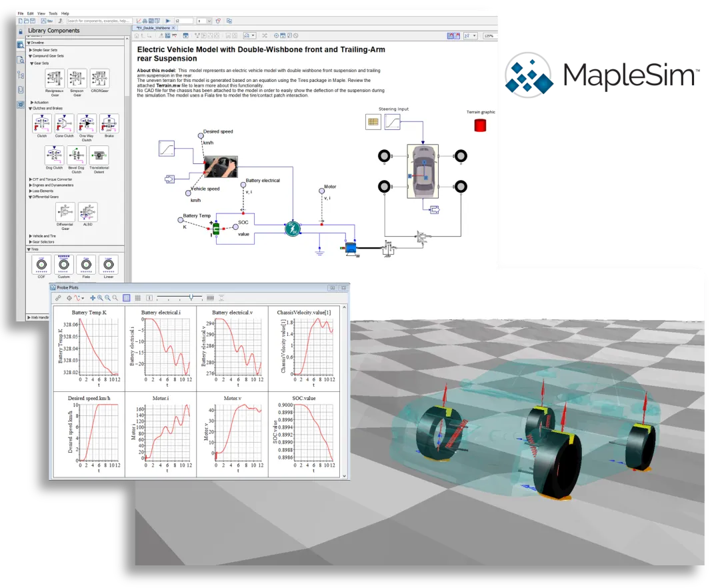The image size is (720, 588).
Task: Click the Probe Plots point probe icon
Action: point(69,298)
